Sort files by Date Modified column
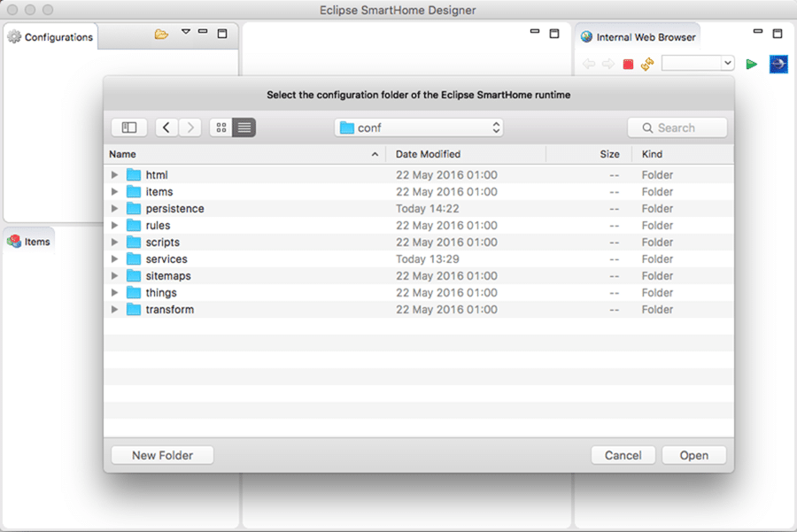Image resolution: width=797 pixels, height=532 pixels. 466,154
